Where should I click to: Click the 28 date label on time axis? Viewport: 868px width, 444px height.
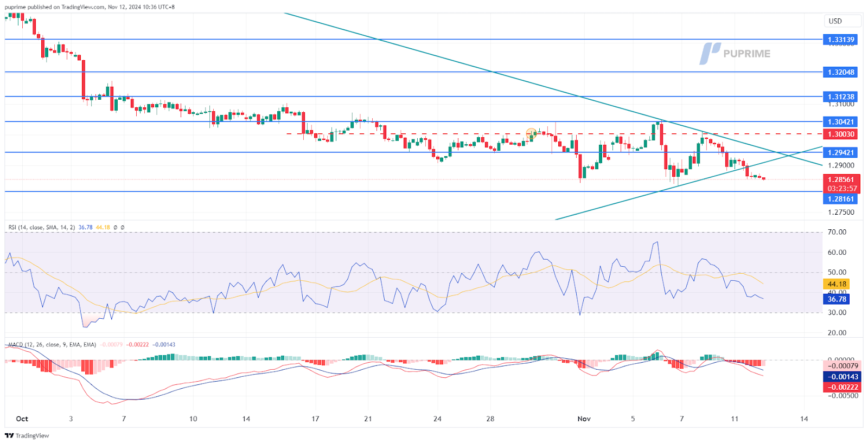point(490,419)
